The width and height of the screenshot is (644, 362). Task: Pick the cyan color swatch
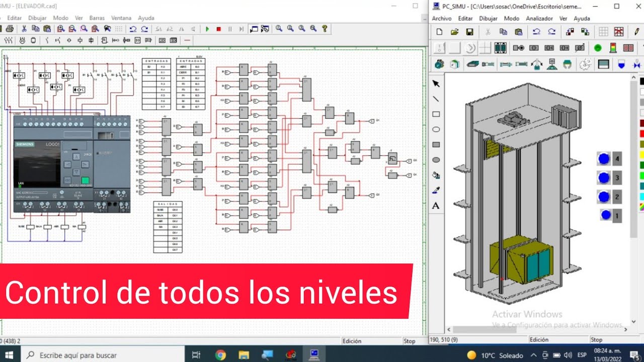pyautogui.click(x=641, y=197)
